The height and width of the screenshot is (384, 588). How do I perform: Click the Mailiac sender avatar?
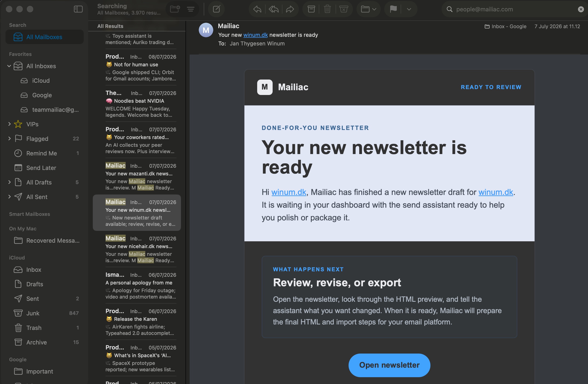click(206, 30)
